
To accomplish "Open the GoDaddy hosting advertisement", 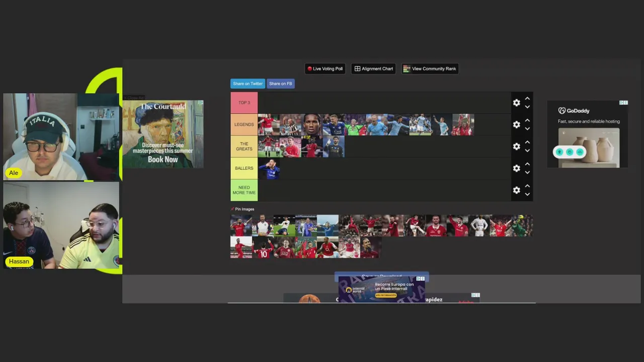I will (x=588, y=134).
